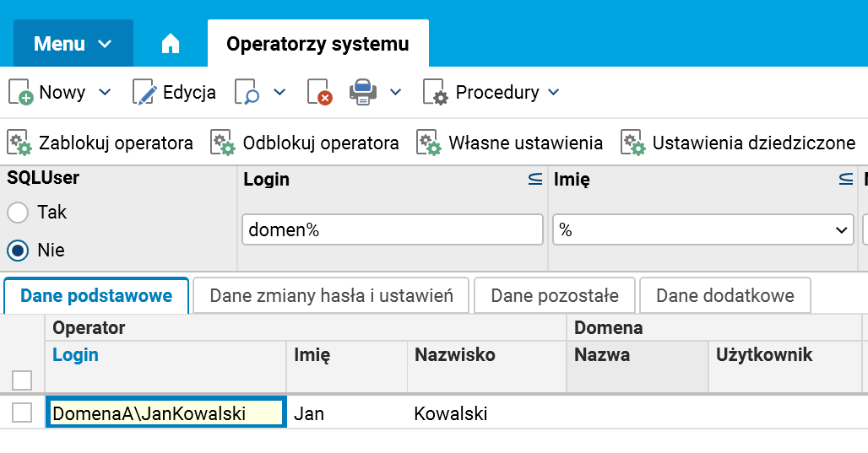The height and width of the screenshot is (453, 868).
Task: Click the Nowy new record icon
Action: [x=20, y=93]
